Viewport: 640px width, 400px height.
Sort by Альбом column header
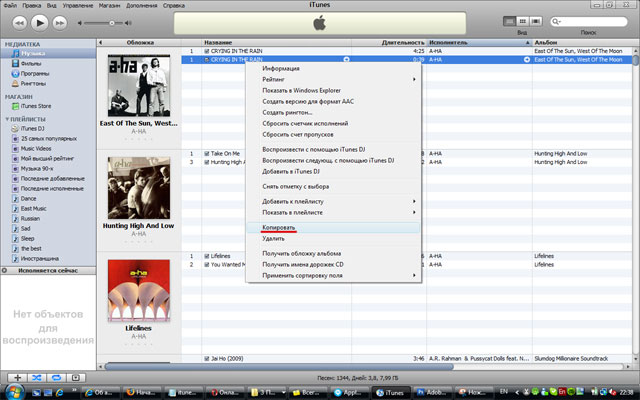pos(582,42)
